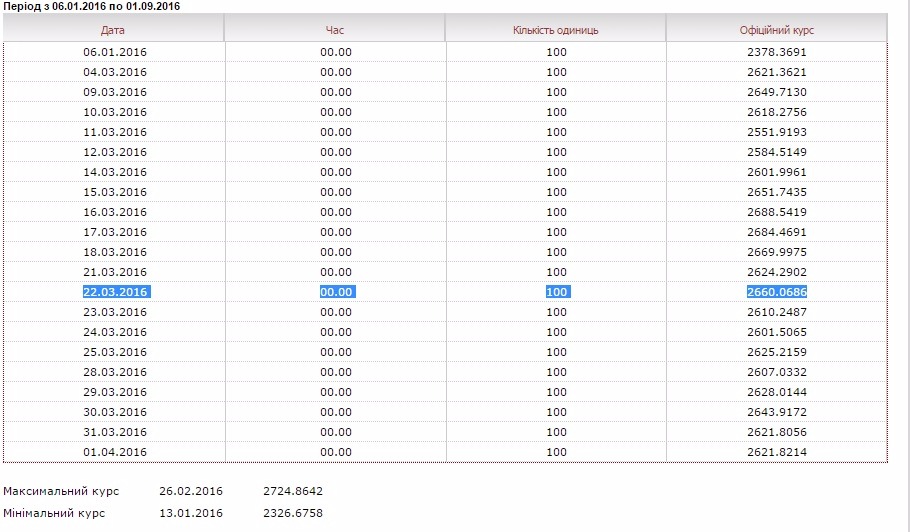
Task: Click the Дата column header
Action: pos(113,30)
